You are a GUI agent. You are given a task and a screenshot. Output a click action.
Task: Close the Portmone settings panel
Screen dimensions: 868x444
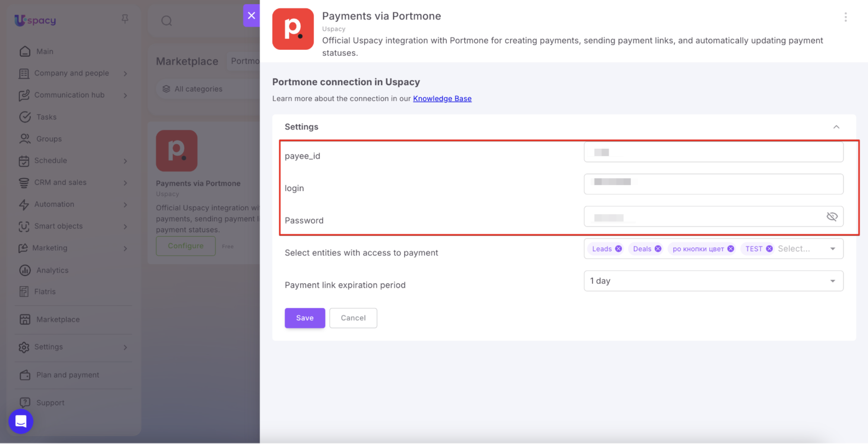[x=251, y=16]
